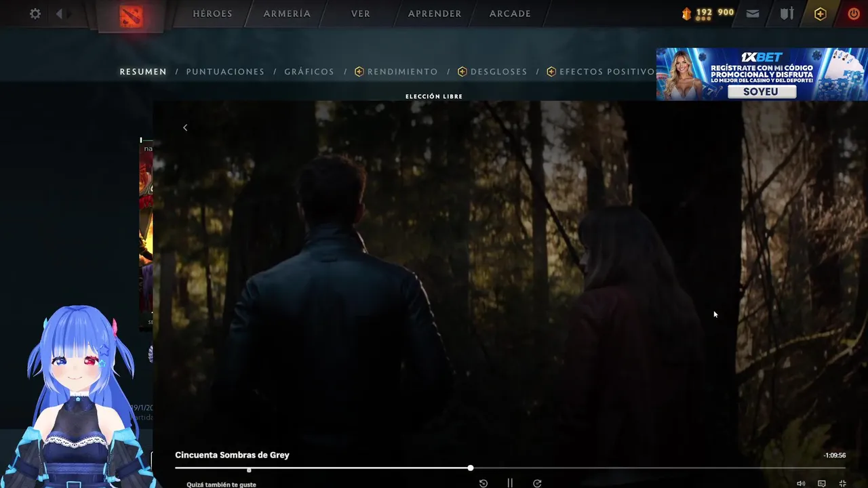Pause the Cincuenta Sombras de Grey video
Viewport: 868px width, 488px height.
click(510, 483)
